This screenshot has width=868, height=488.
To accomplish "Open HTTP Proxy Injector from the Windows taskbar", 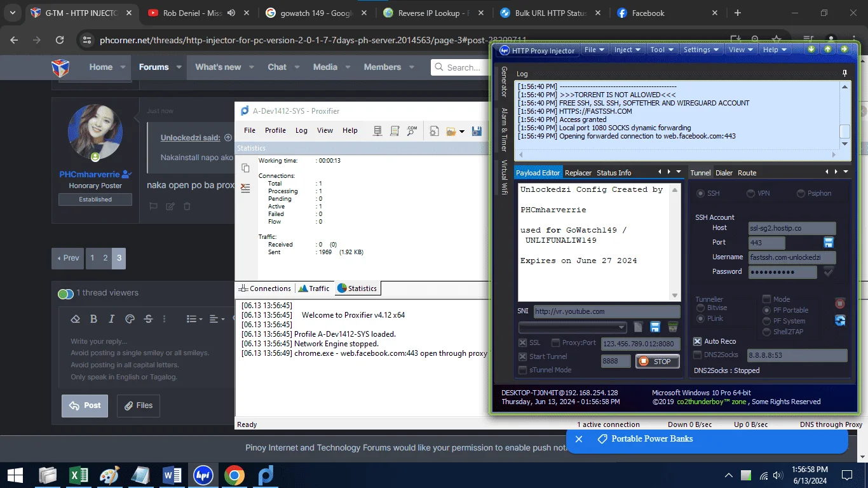I will point(203,475).
